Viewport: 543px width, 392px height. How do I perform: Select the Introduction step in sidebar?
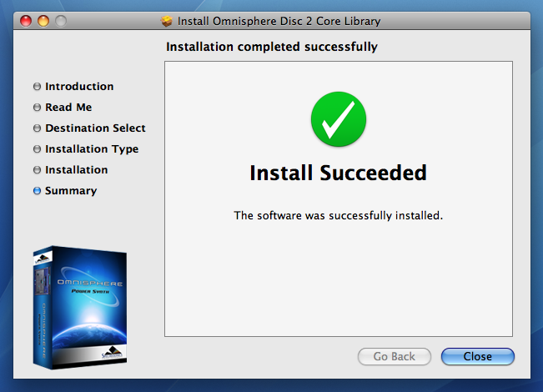(x=79, y=87)
